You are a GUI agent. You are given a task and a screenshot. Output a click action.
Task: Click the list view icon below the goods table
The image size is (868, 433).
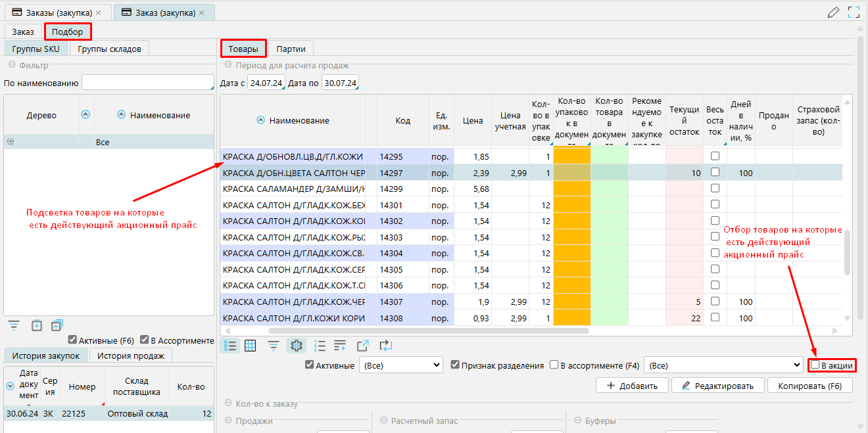click(230, 346)
